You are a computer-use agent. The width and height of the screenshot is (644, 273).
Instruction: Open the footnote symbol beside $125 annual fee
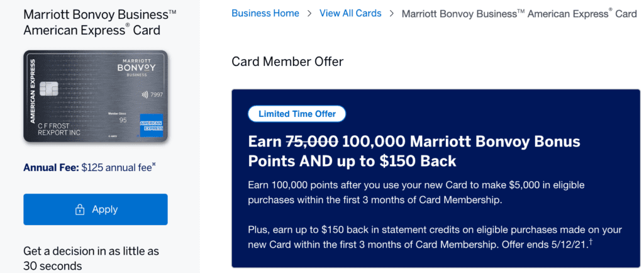[x=153, y=166]
